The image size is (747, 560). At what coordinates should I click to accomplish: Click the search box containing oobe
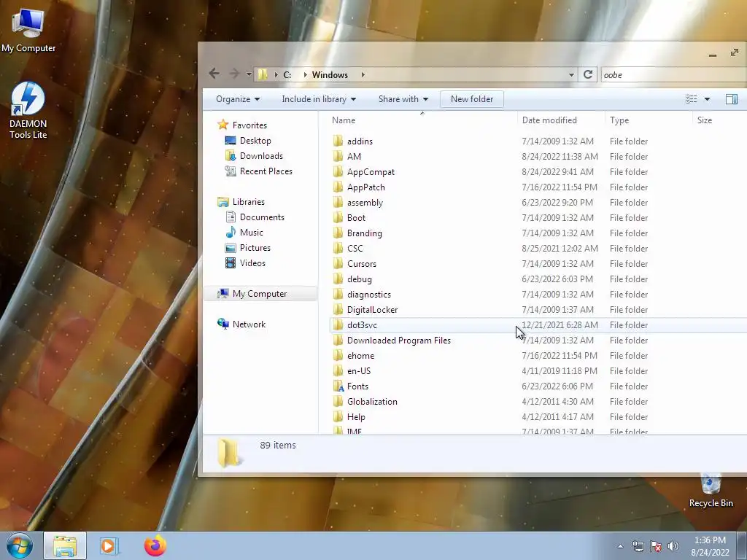tap(673, 75)
